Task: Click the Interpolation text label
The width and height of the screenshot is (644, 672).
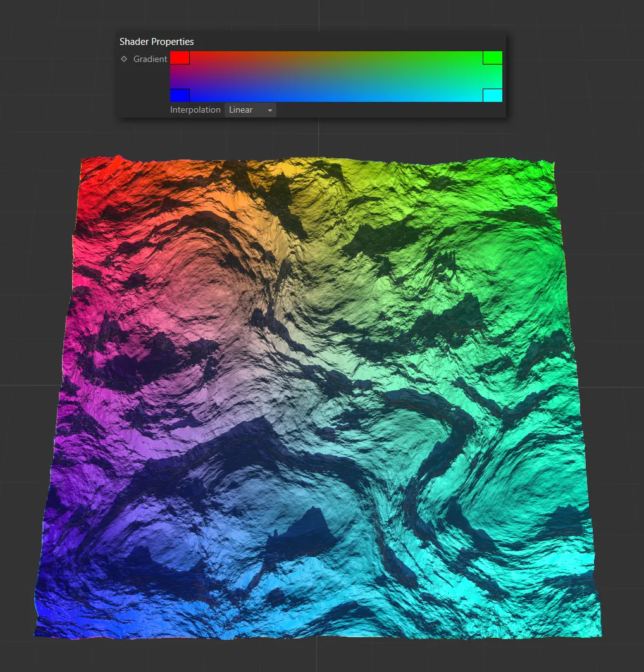Action: [195, 109]
